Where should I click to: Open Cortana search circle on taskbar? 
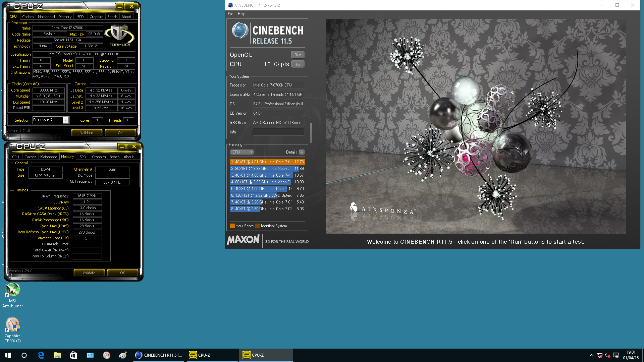24,355
